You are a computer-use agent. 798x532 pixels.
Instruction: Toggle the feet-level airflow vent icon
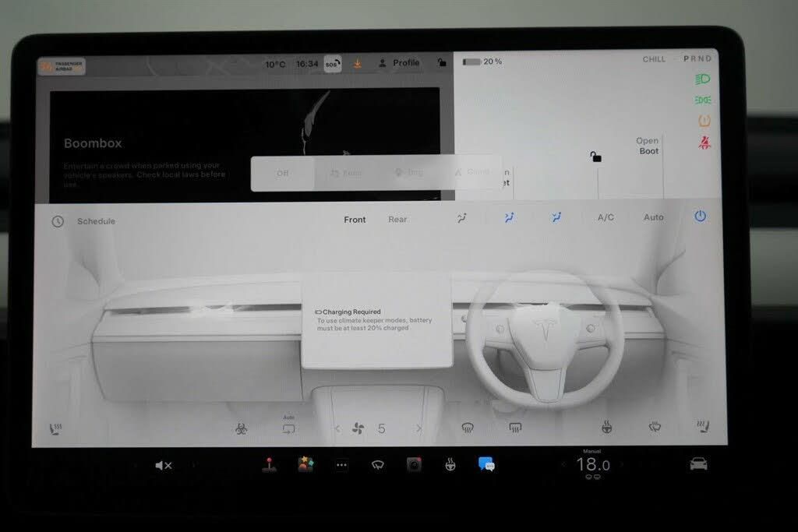(x=556, y=217)
